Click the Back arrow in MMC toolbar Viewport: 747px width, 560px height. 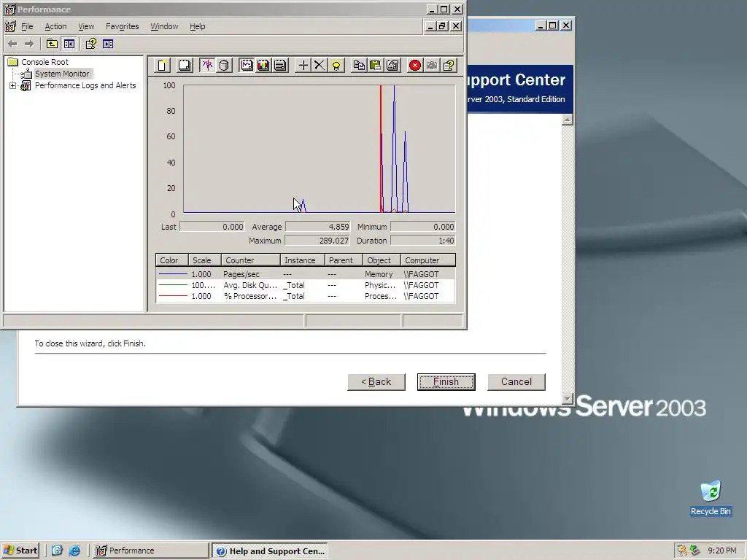pyautogui.click(x=13, y=44)
